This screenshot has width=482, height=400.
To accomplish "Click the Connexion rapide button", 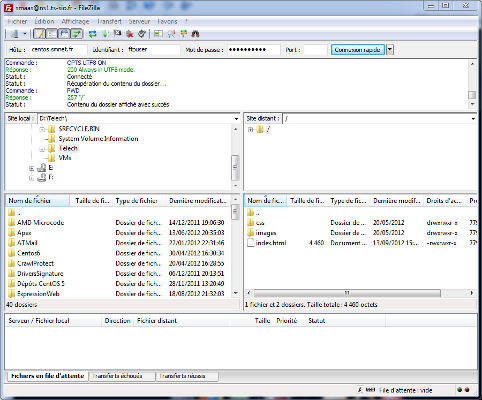I will pyautogui.click(x=358, y=50).
